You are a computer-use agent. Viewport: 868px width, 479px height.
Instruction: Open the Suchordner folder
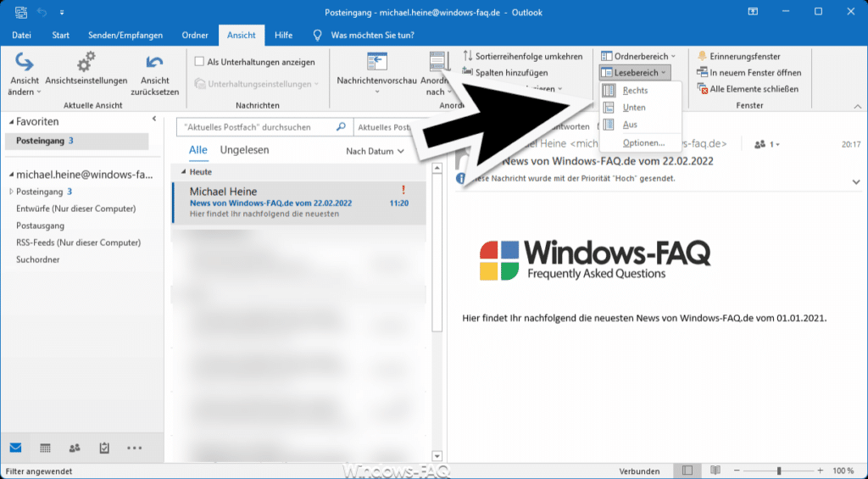(x=37, y=259)
